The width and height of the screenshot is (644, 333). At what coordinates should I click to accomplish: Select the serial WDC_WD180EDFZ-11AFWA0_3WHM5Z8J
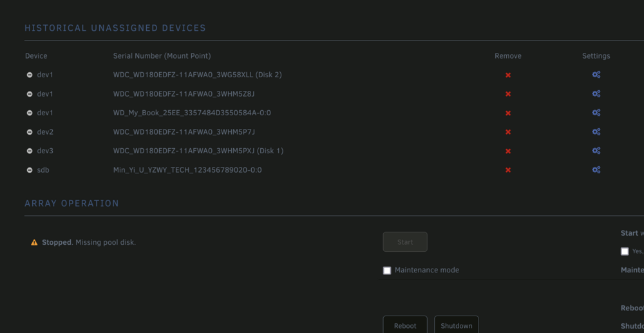coord(184,93)
